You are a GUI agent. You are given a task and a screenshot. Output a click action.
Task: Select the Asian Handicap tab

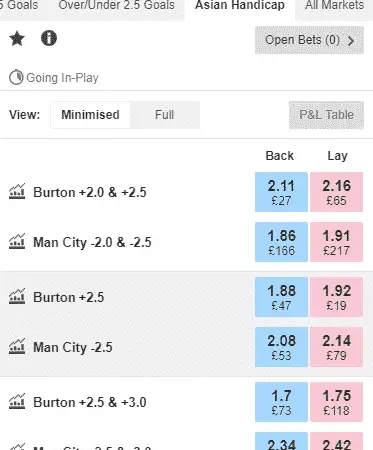click(x=240, y=6)
